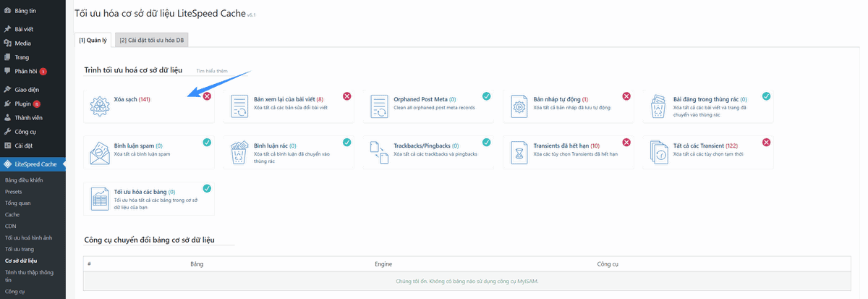Click the Plugin red update badge

click(36, 104)
